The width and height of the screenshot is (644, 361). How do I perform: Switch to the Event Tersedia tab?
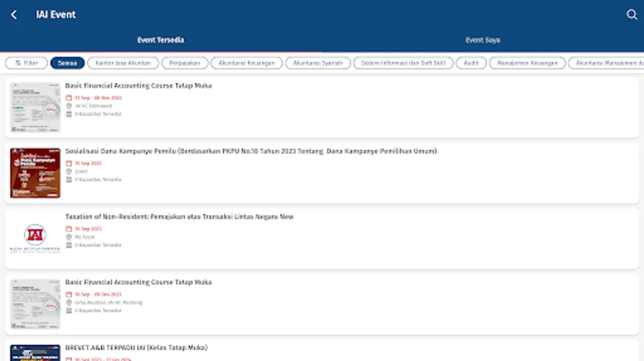click(x=161, y=40)
